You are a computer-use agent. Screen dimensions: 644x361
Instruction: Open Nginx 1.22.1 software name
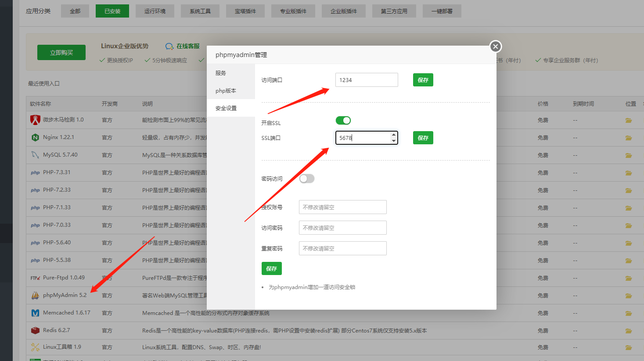click(58, 137)
